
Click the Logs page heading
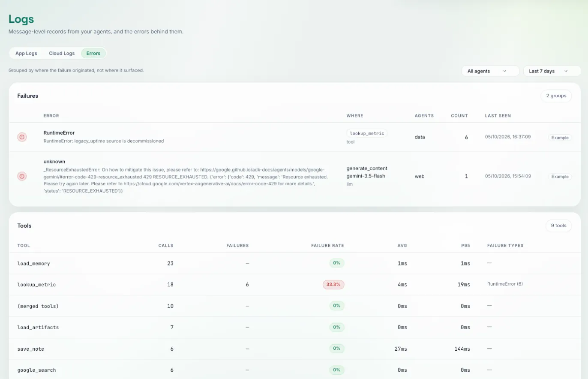(x=21, y=19)
